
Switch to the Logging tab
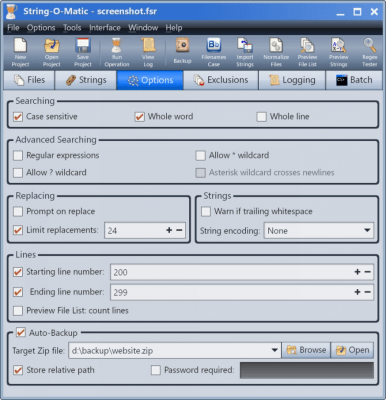[292, 80]
